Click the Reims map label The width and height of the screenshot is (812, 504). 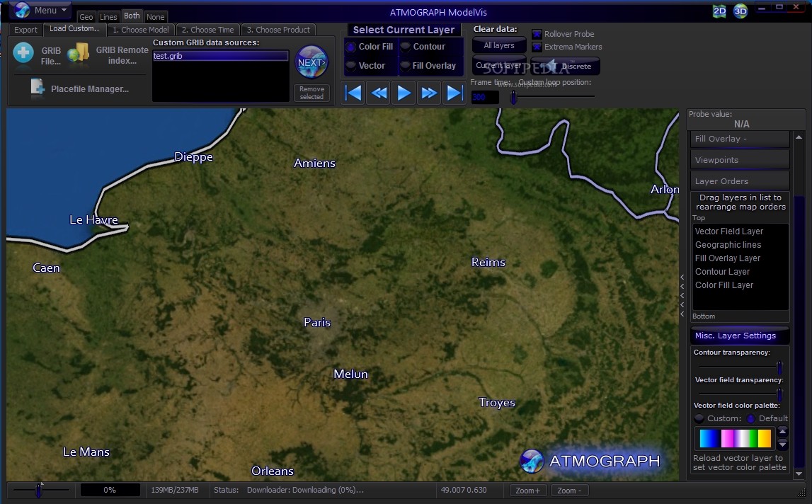(x=488, y=262)
